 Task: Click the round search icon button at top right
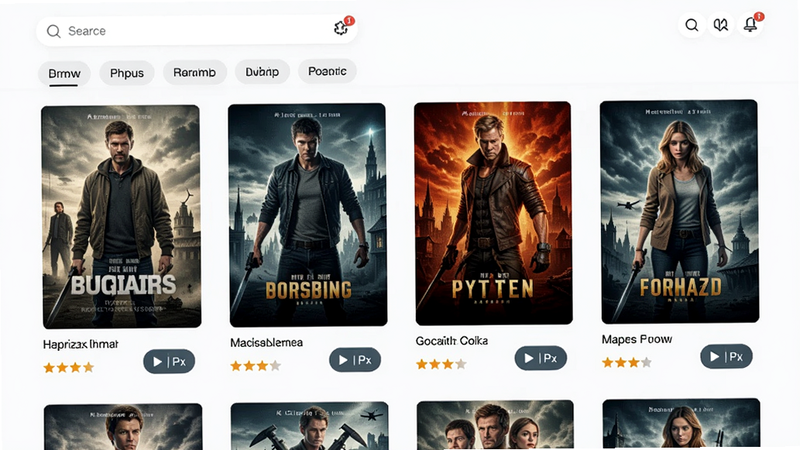pyautogui.click(x=692, y=25)
